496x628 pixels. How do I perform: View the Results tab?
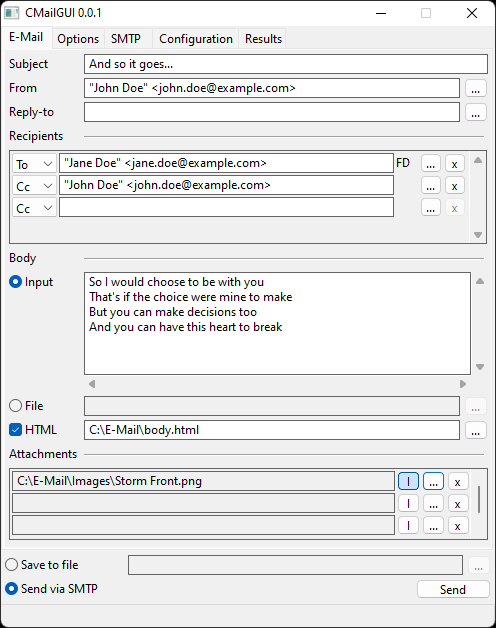(263, 39)
